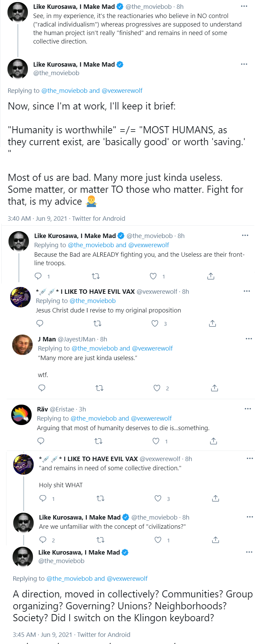The width and height of the screenshot is (255, 644).
Task: Like the "front-line troops" tweet
Action: point(153,276)
